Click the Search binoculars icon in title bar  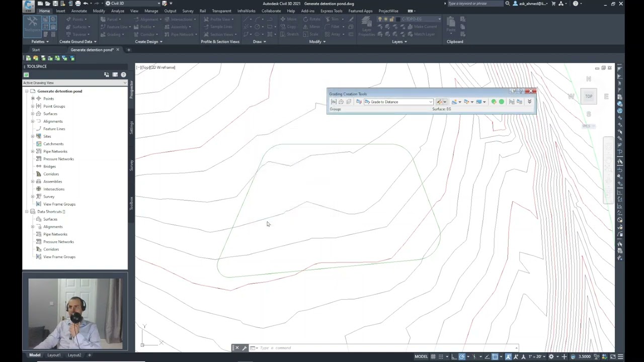[x=508, y=4]
